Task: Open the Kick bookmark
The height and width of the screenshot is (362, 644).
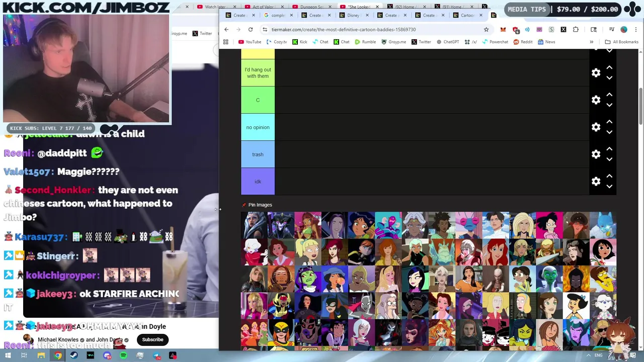Action: coord(299,42)
